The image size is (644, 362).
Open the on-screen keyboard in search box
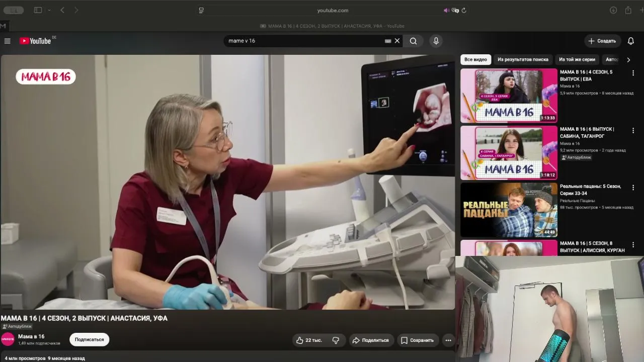pyautogui.click(x=388, y=41)
